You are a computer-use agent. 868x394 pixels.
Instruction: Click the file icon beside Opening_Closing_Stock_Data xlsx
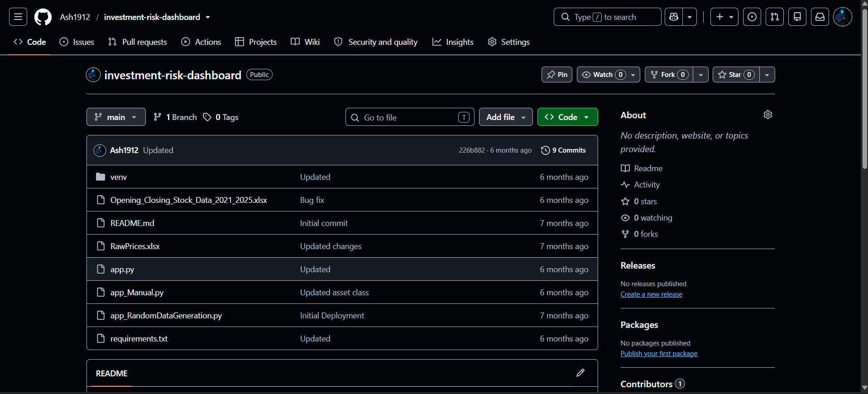[101, 200]
